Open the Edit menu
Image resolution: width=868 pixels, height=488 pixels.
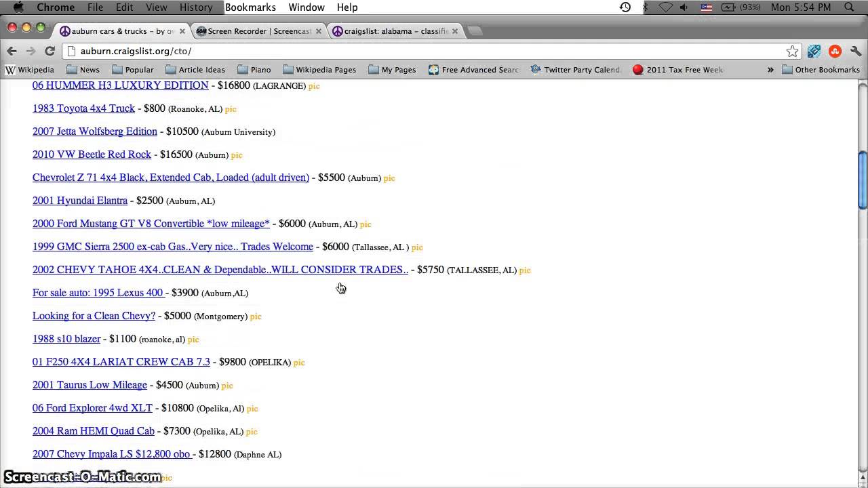(124, 7)
